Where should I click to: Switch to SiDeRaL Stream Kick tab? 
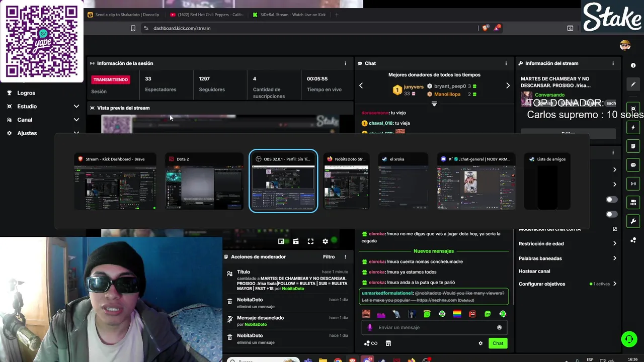tap(289, 15)
